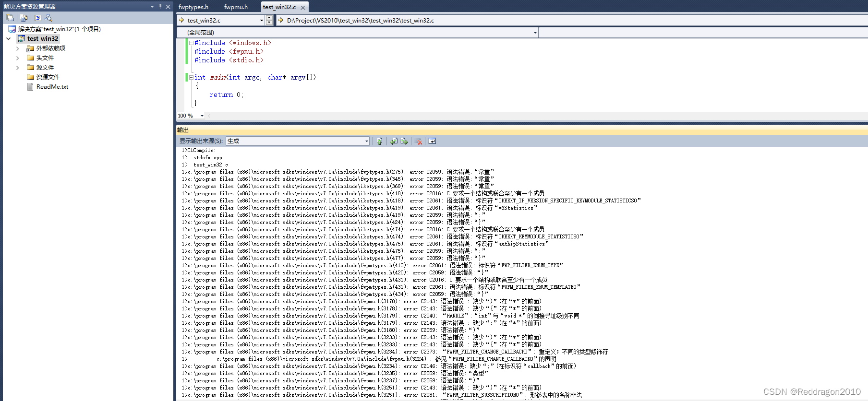
Task: Collapse the test_win32 project node
Action: pos(9,38)
